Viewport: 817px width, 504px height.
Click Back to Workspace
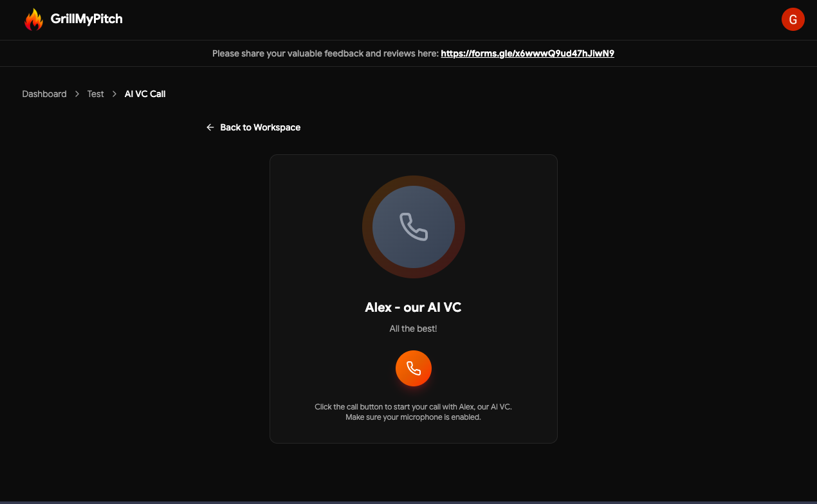pyautogui.click(x=260, y=127)
